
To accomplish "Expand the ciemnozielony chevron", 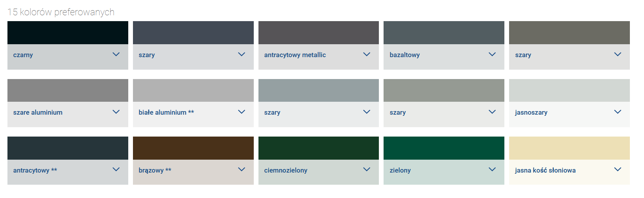I will click(x=367, y=169).
